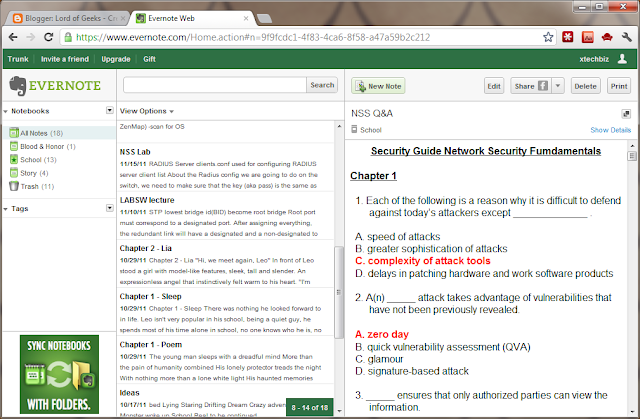Click note list scroll up arrow

click(339, 126)
